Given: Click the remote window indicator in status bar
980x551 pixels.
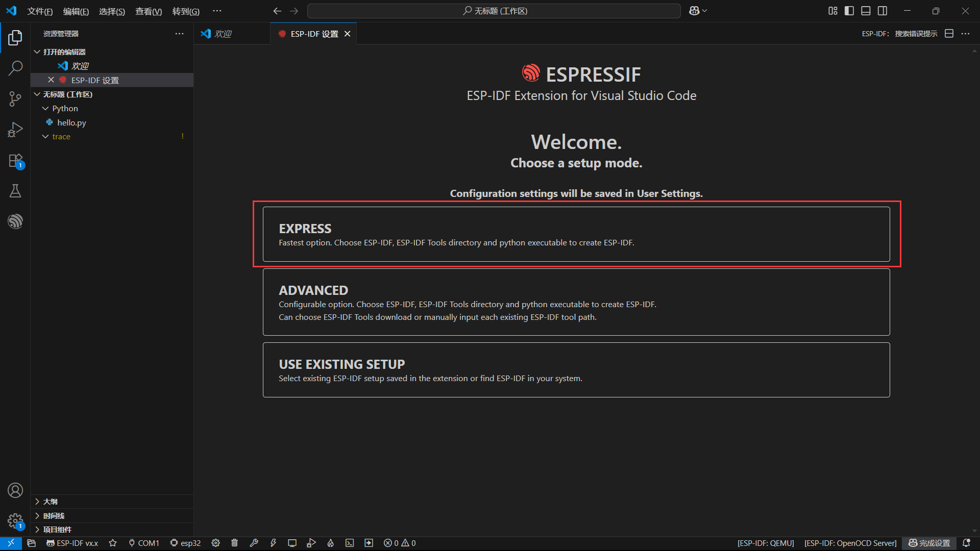Looking at the screenshot, I should pyautogui.click(x=11, y=543).
